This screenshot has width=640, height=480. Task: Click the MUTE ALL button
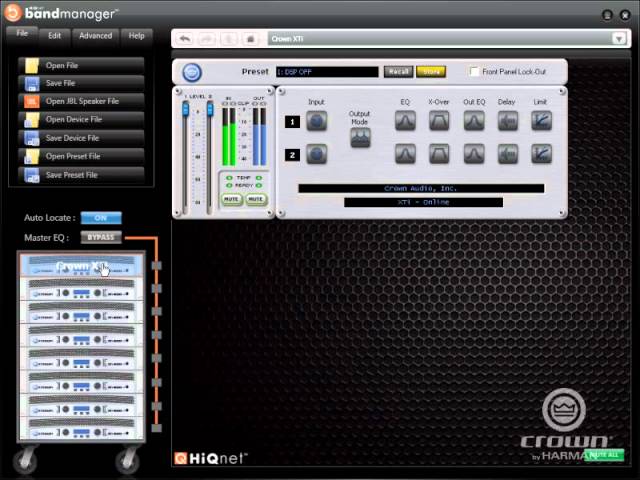(x=603, y=455)
